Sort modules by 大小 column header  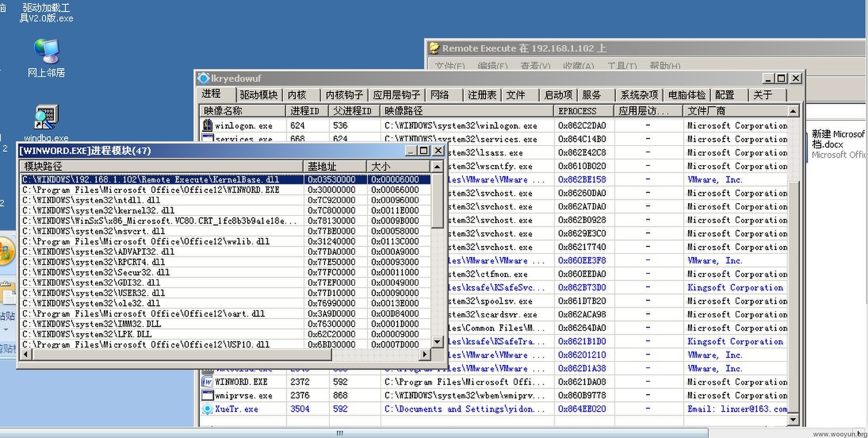398,166
